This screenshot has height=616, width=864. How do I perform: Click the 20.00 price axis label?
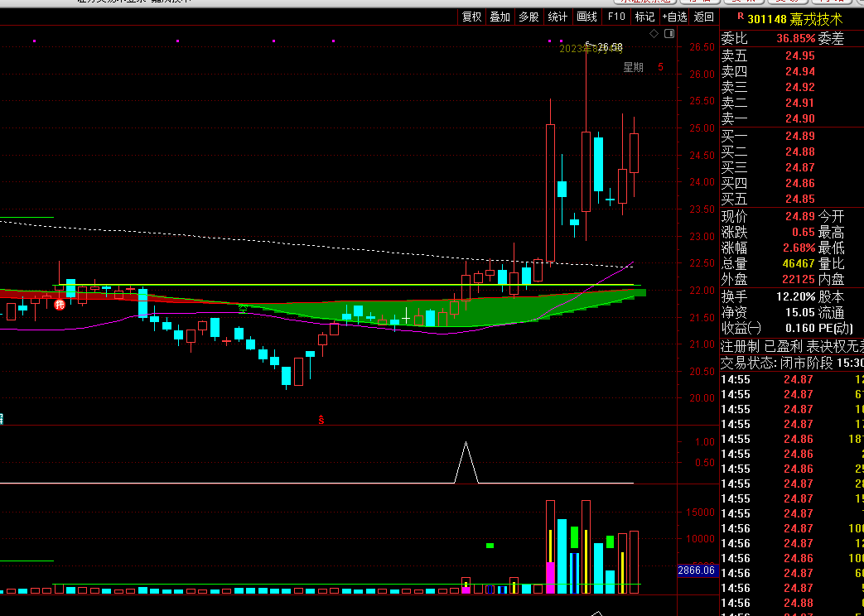pos(702,397)
